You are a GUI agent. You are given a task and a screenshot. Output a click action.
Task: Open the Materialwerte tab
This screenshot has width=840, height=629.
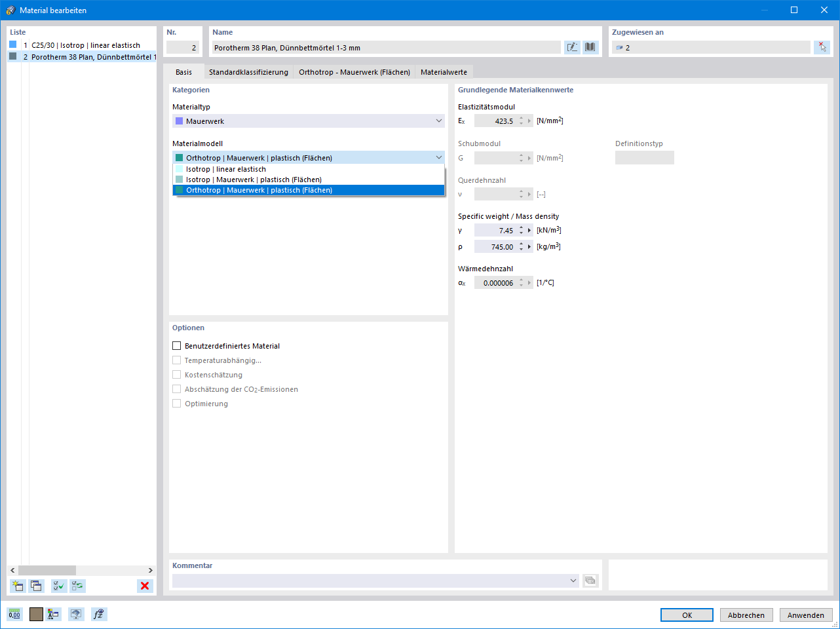(444, 72)
